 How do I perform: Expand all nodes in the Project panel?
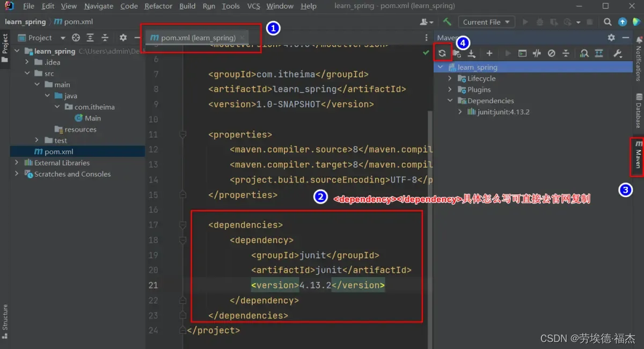pos(90,38)
